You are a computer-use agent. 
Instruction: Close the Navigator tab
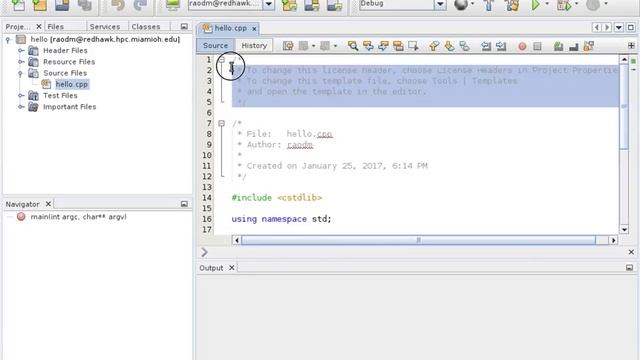click(48, 204)
